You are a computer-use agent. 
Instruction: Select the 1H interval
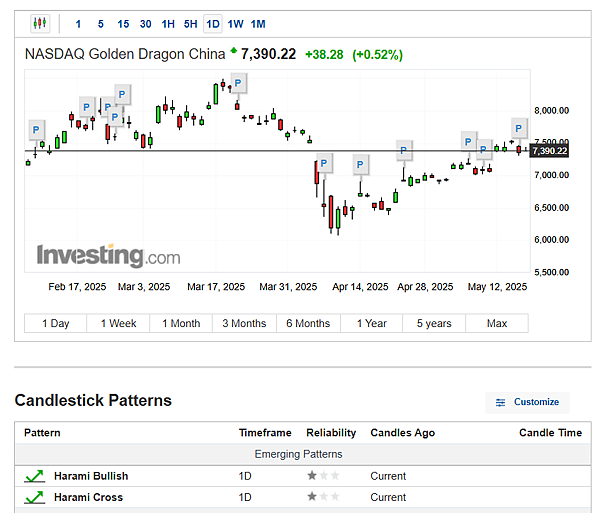pos(168,23)
